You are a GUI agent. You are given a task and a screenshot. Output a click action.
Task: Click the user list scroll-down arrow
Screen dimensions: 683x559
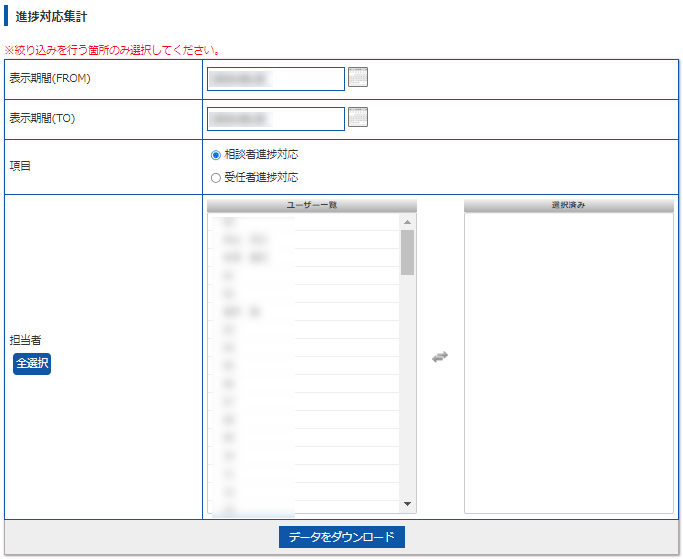pyautogui.click(x=408, y=504)
